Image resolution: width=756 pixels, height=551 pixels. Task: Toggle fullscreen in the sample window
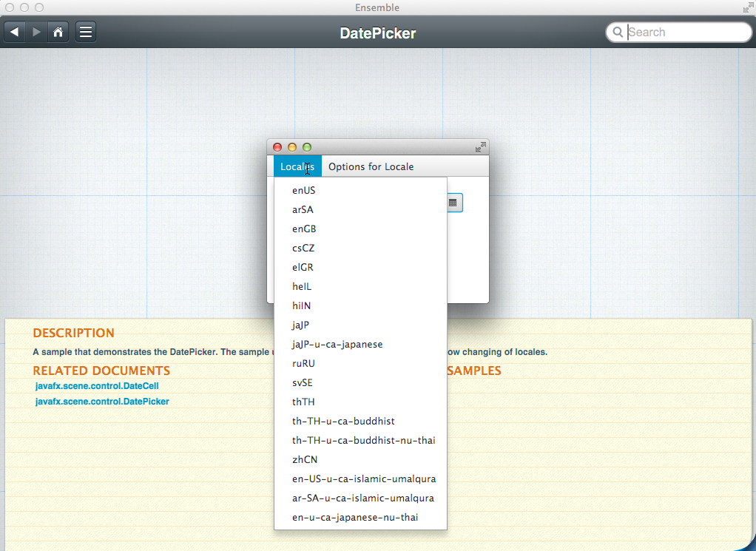click(480, 147)
